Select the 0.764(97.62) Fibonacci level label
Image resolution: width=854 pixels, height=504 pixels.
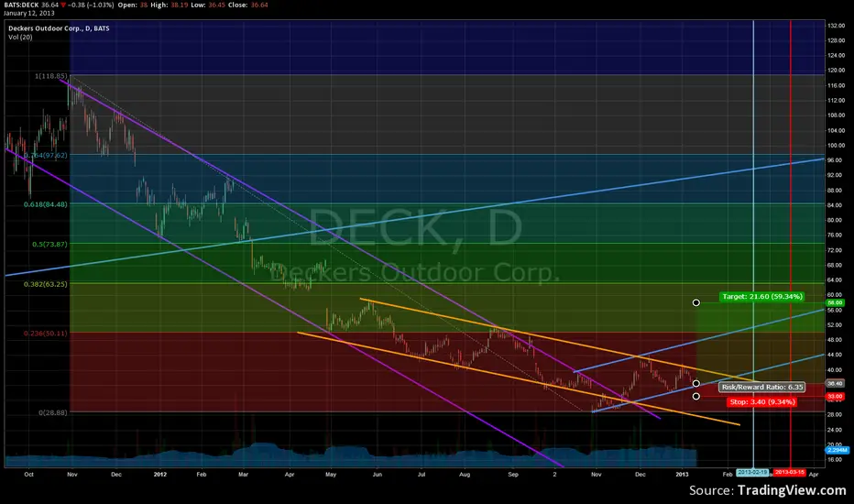click(46, 155)
